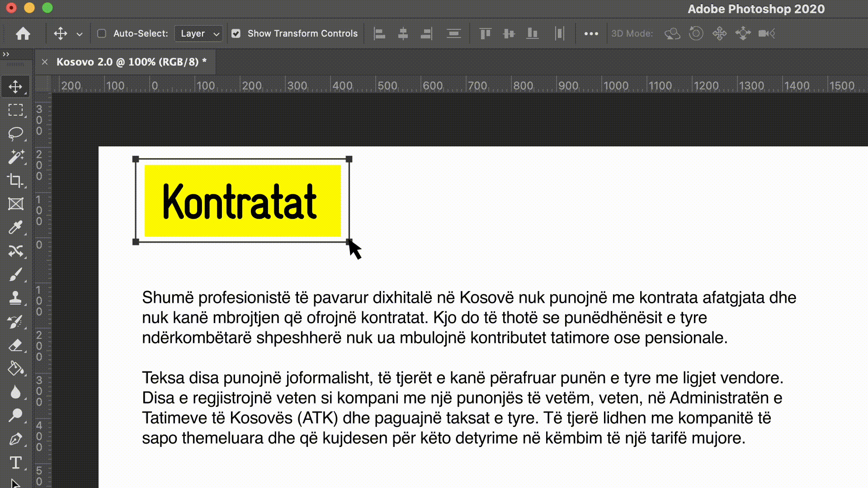Select the Eraser tool
The height and width of the screenshot is (488, 868).
[16, 346]
